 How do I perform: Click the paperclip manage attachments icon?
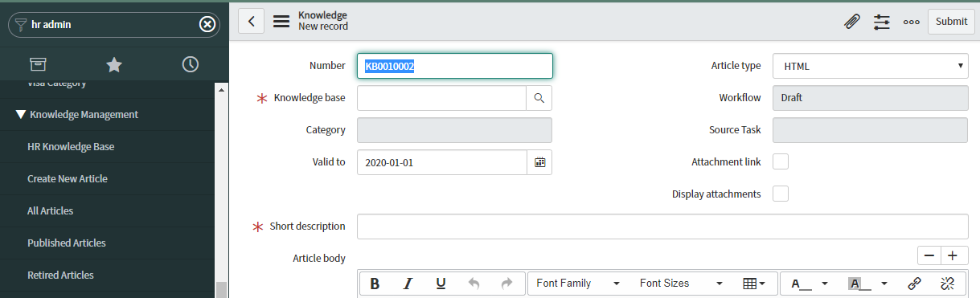click(851, 22)
